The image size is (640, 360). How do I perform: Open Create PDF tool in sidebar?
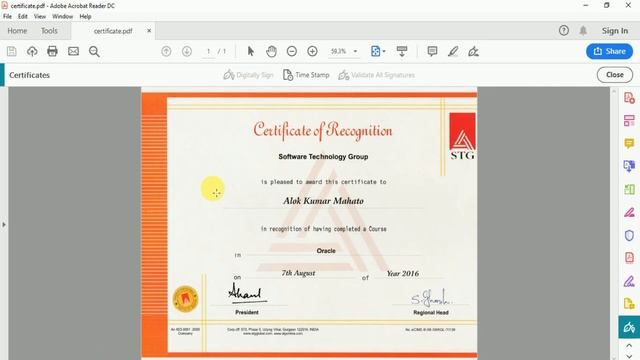point(629,98)
